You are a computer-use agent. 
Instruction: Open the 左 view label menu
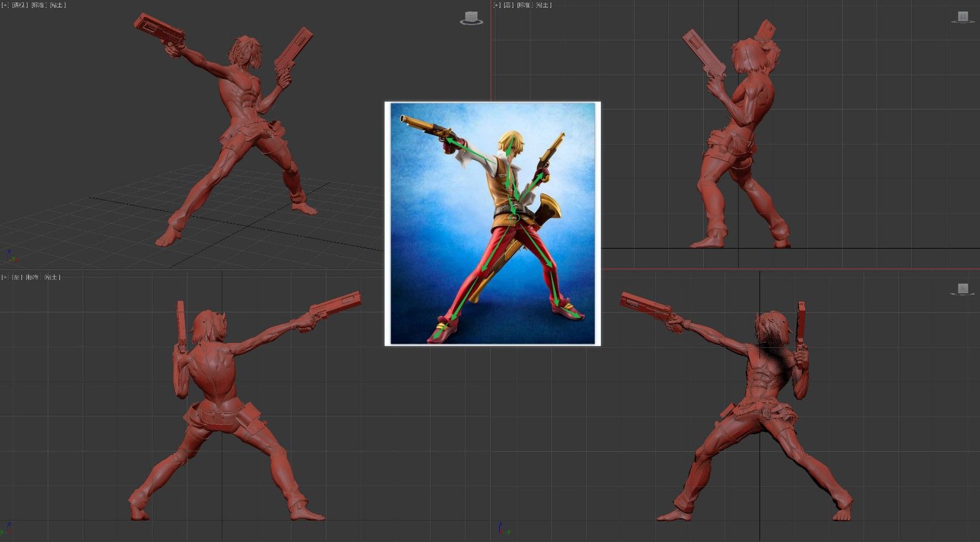pos(17,277)
